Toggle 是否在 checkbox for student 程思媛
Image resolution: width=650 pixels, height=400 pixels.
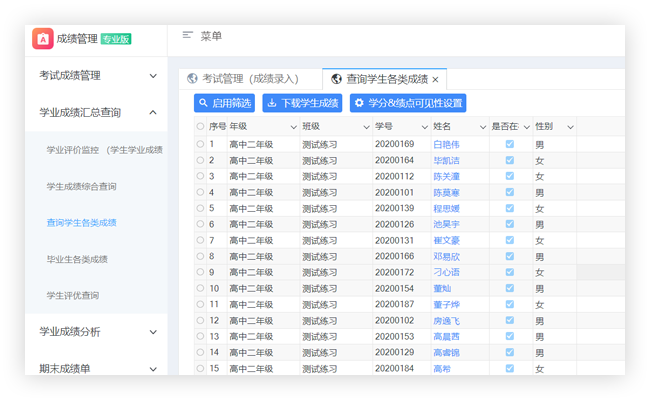coord(510,208)
